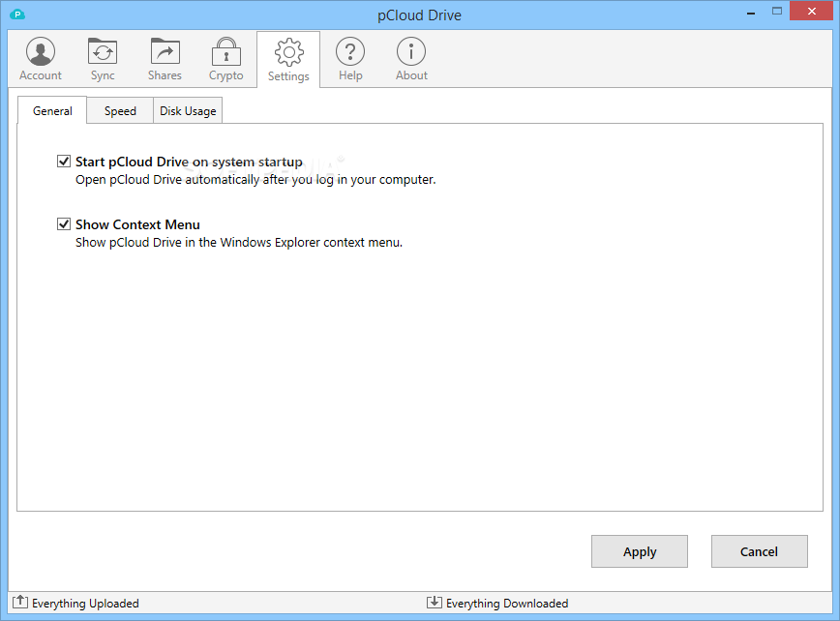Click the download status icon
The image size is (840, 621).
(434, 602)
